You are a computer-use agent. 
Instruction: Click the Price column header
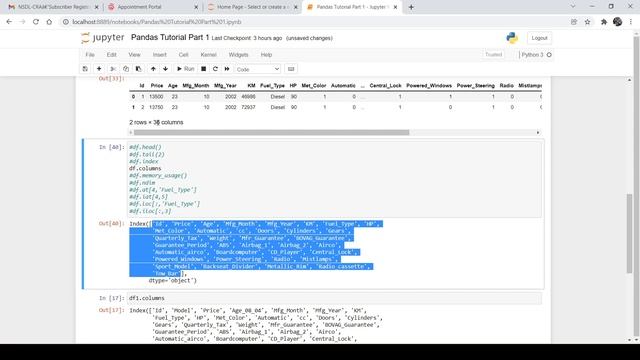[x=157, y=86]
